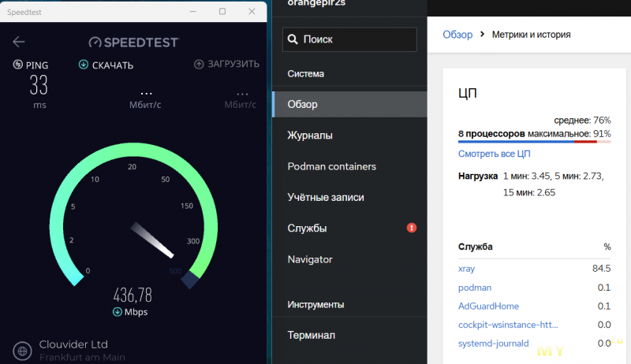Close the Speedtest window
631x364 pixels.
point(252,12)
